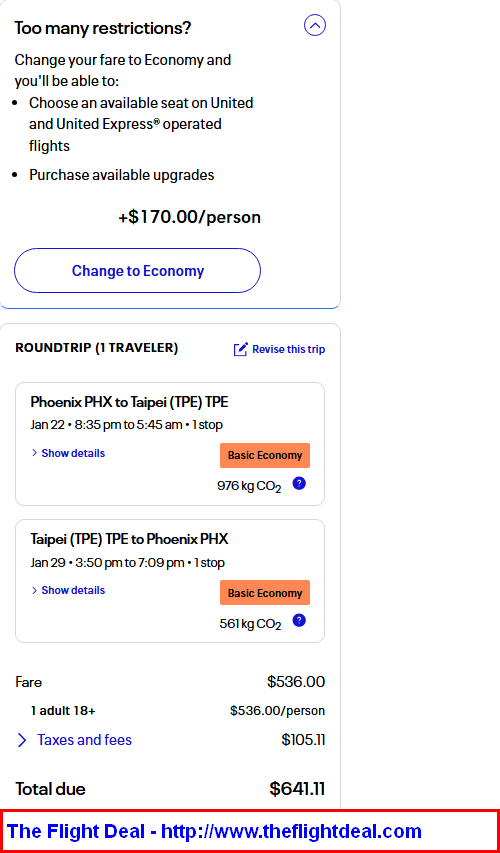This screenshot has height=853, width=500.
Task: Select the Taipei to Phoenix PHX heading
Action: pos(129,539)
